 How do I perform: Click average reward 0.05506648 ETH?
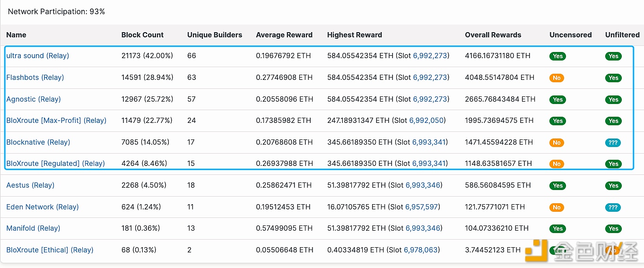tap(285, 250)
